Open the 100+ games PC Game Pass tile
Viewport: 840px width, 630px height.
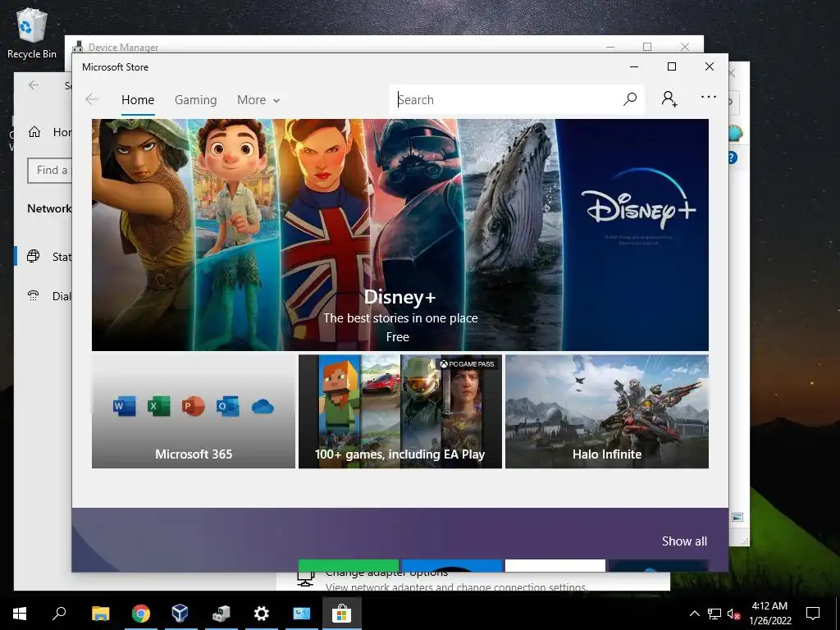point(400,412)
